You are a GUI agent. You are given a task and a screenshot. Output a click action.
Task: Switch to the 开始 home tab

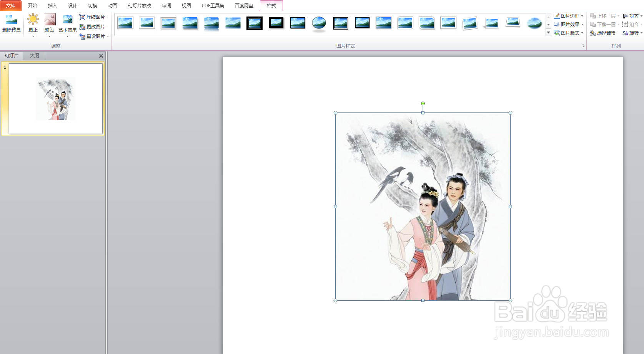pos(33,5)
